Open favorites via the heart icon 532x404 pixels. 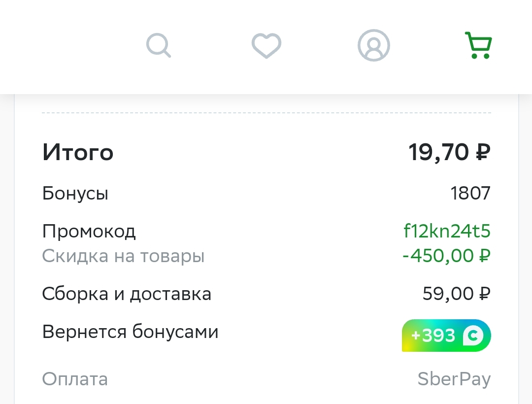(266, 45)
